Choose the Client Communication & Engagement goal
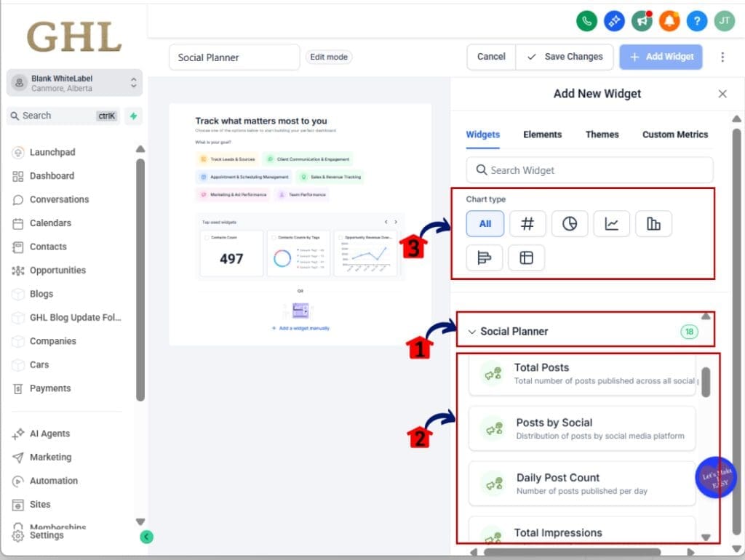Viewport: 745px width, 560px height. pyautogui.click(x=308, y=159)
